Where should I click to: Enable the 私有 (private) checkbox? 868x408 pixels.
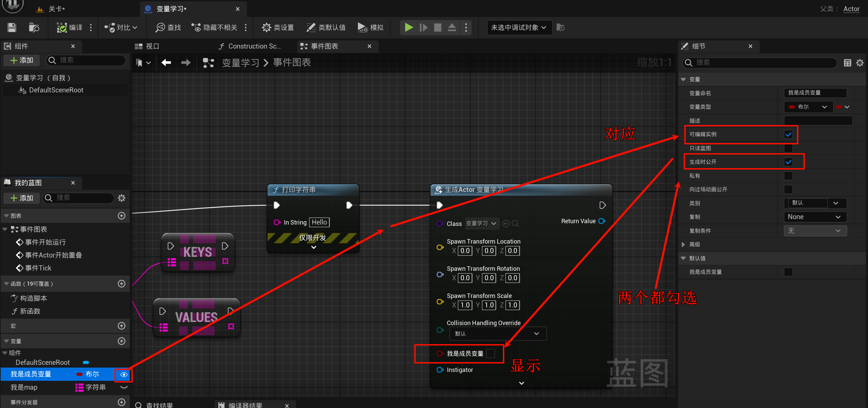[x=788, y=176]
